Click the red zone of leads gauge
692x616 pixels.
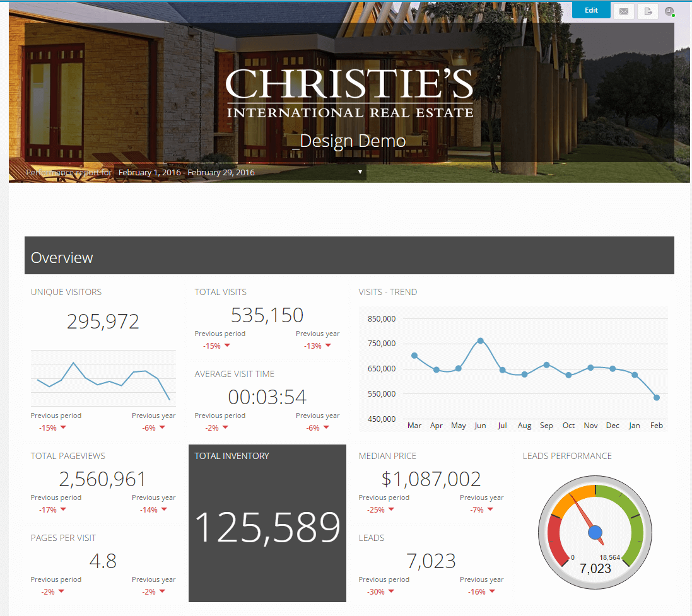pos(554,540)
